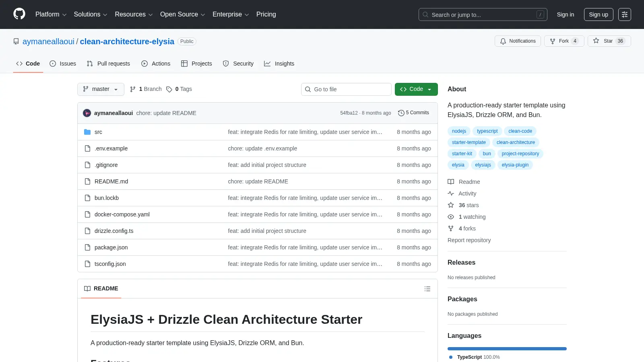Select the README tab heading
This screenshot has width=644, height=362.
pos(101,288)
